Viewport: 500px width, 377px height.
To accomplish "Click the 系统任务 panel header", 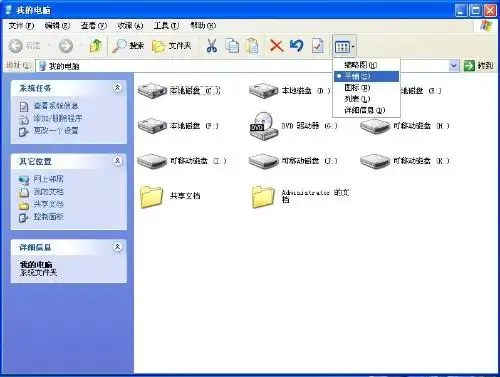I will [69, 88].
